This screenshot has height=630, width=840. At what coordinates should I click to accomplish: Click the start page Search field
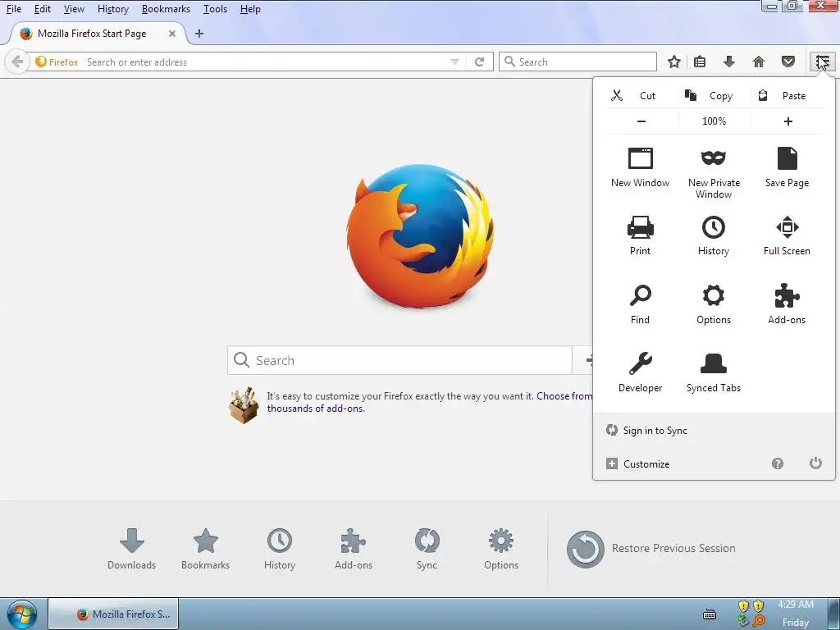click(399, 361)
